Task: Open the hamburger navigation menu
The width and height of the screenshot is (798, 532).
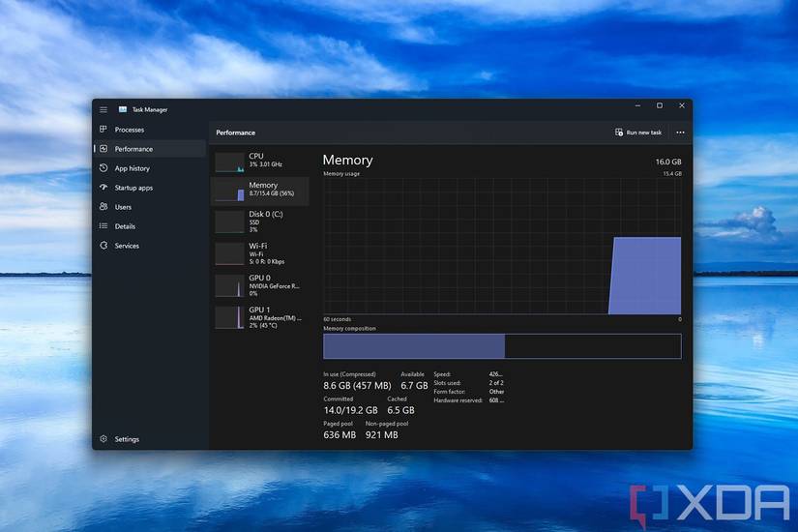Action: tap(103, 109)
